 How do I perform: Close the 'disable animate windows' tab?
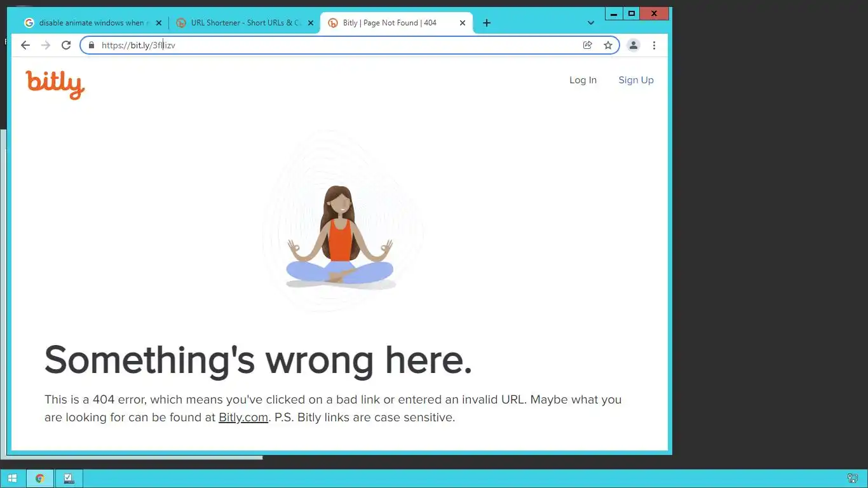coord(159,23)
